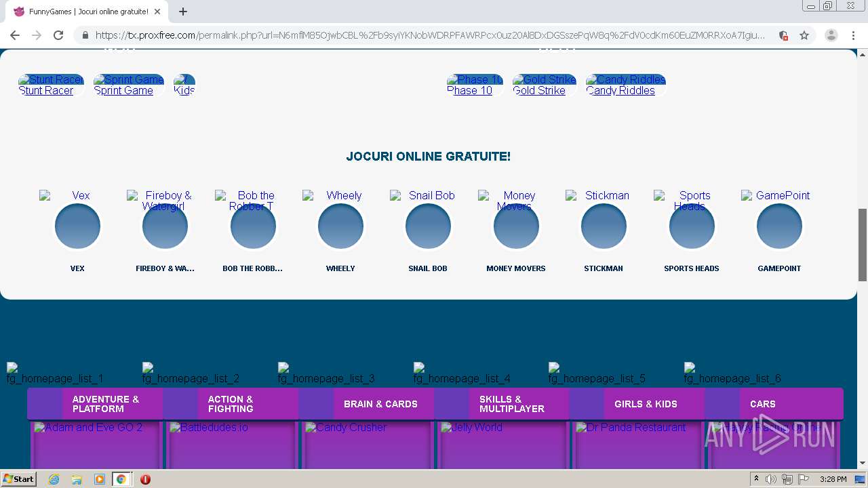Click the GAMEPOINT caption
868x488 pixels.
779,268
